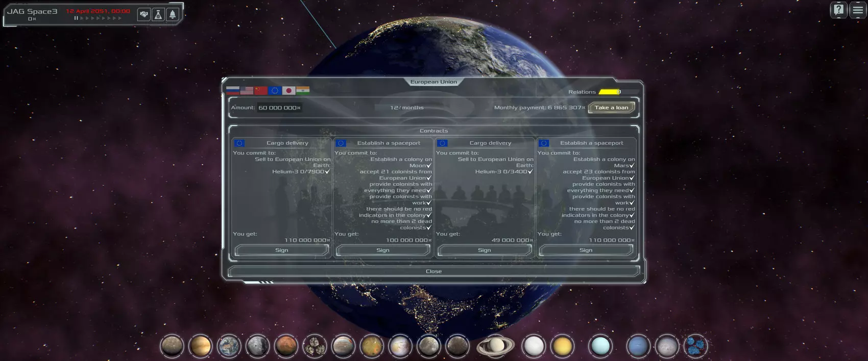868x361 pixels.
Task: Select the Earth planet icon
Action: click(x=229, y=346)
